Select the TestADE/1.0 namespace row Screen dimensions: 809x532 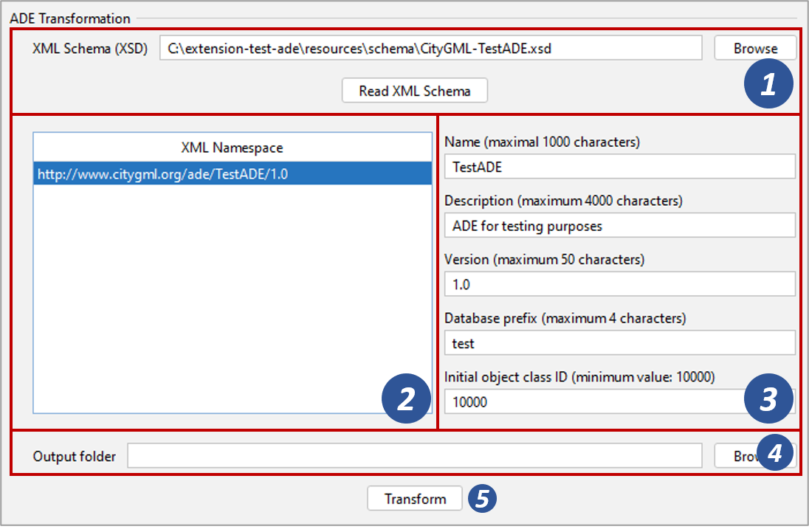233,173
